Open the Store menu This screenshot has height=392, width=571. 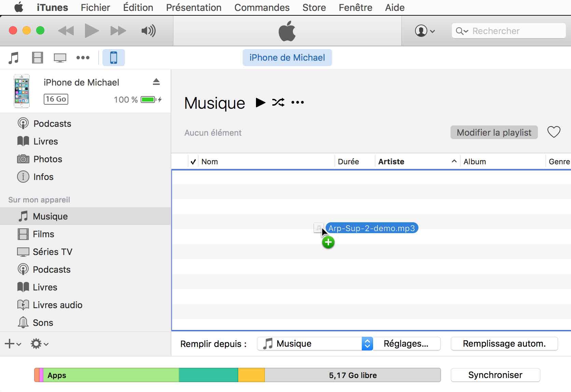point(314,7)
